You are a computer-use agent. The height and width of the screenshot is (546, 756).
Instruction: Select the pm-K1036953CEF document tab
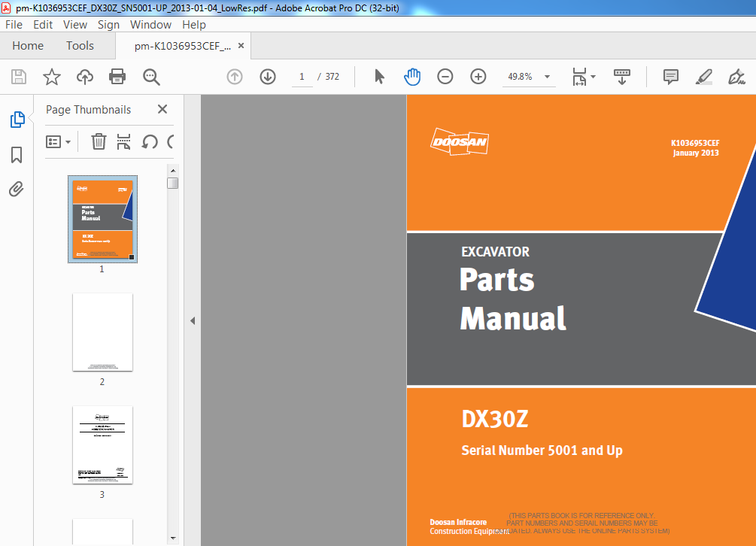[x=182, y=46]
